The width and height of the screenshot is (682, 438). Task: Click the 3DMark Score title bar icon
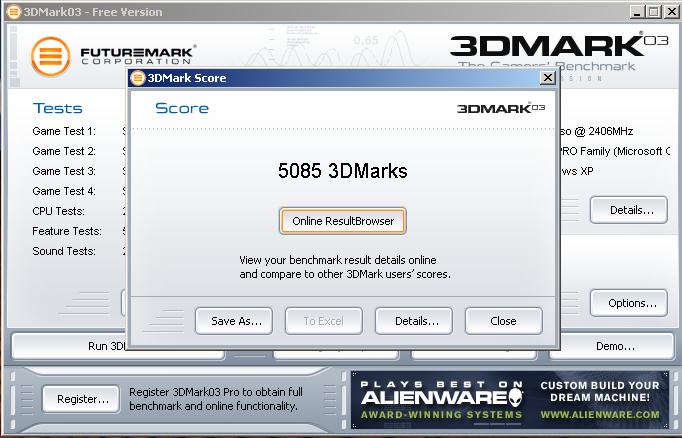point(137,78)
